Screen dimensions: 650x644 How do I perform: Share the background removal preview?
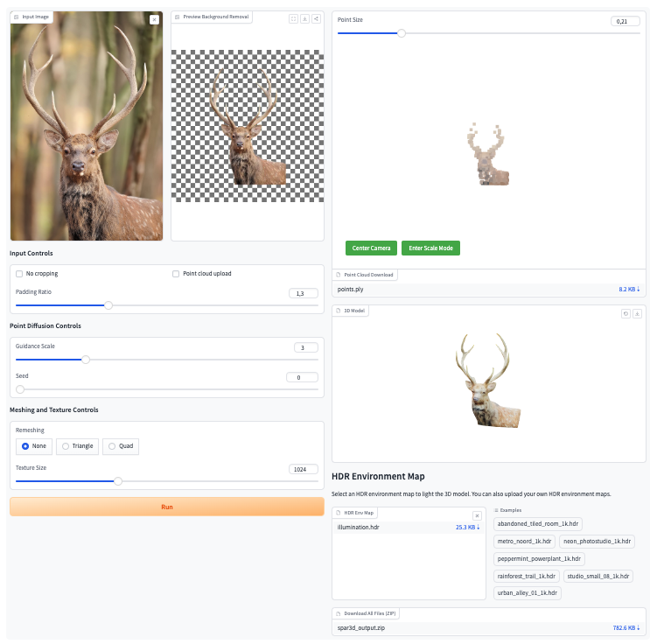tap(316, 18)
